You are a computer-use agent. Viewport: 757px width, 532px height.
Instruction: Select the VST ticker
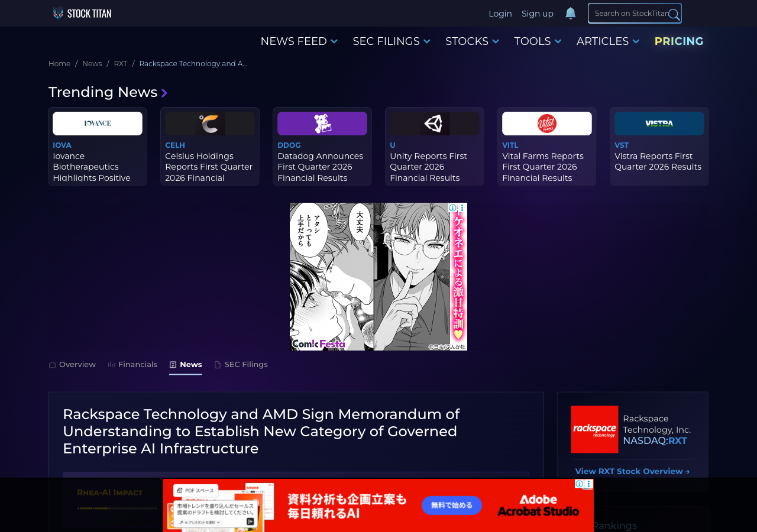[622, 145]
